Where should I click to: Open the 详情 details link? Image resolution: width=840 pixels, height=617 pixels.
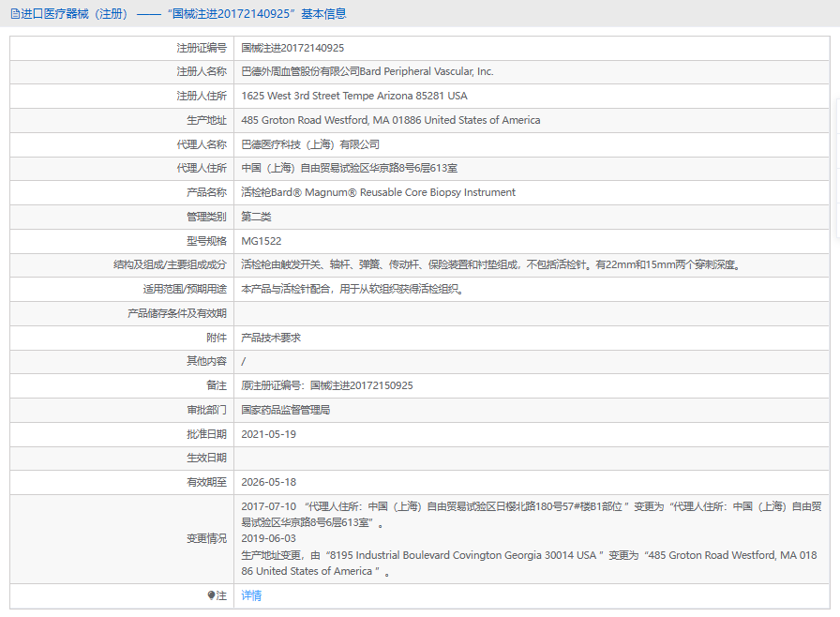coord(251,595)
